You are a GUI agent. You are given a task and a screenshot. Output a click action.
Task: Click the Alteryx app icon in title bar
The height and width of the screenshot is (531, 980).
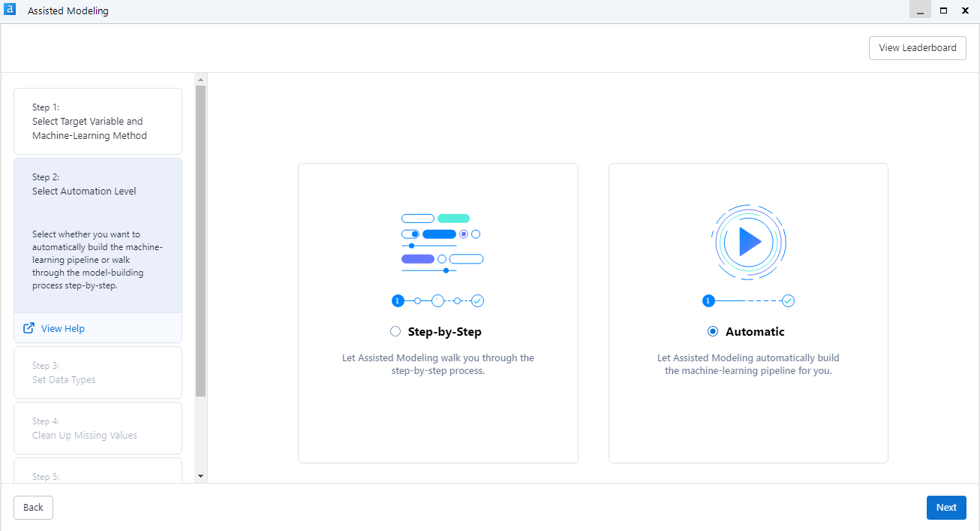pos(10,10)
